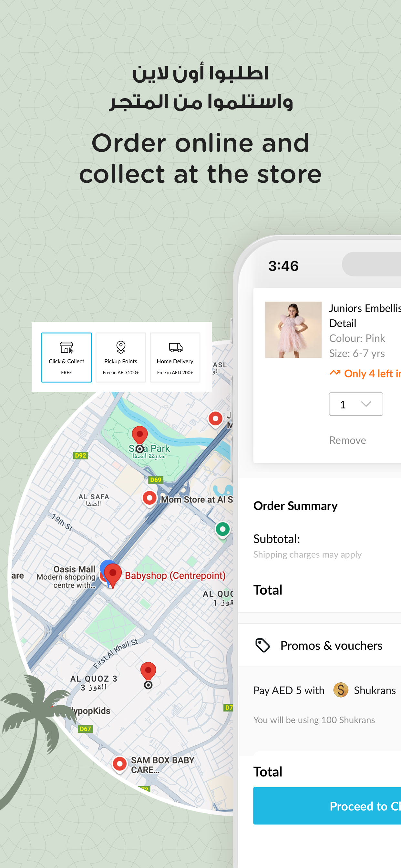Click the Babyshop (Centrepoint) map label

(175, 575)
